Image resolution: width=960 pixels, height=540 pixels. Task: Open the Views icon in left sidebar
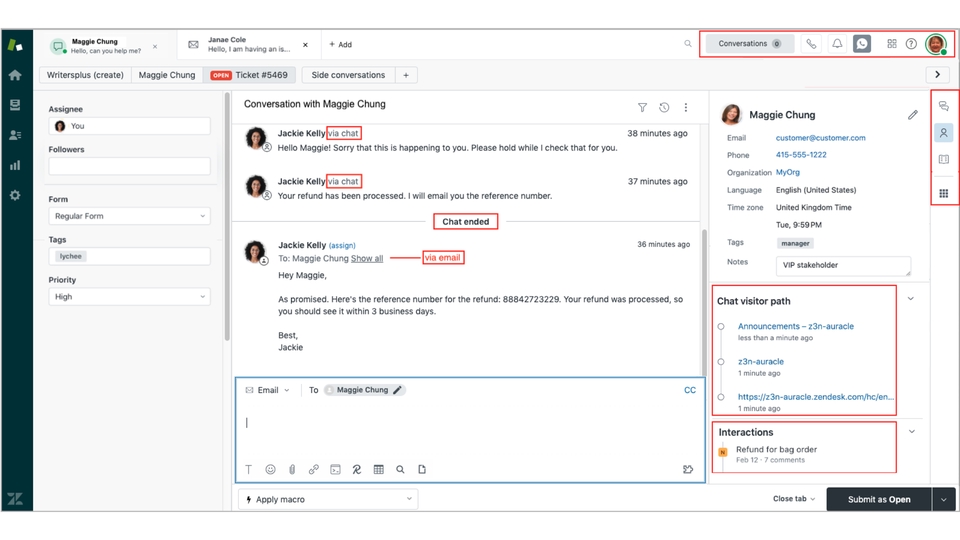(15, 105)
